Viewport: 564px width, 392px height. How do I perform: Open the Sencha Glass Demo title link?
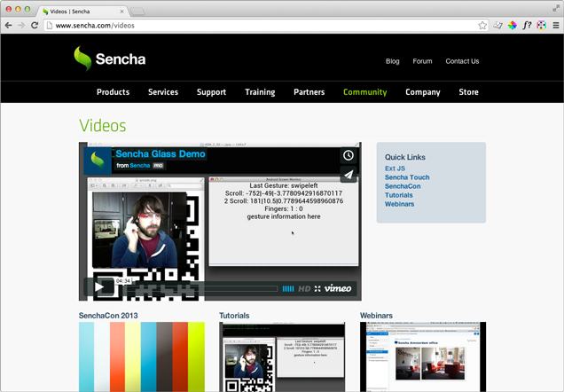pyautogui.click(x=161, y=154)
